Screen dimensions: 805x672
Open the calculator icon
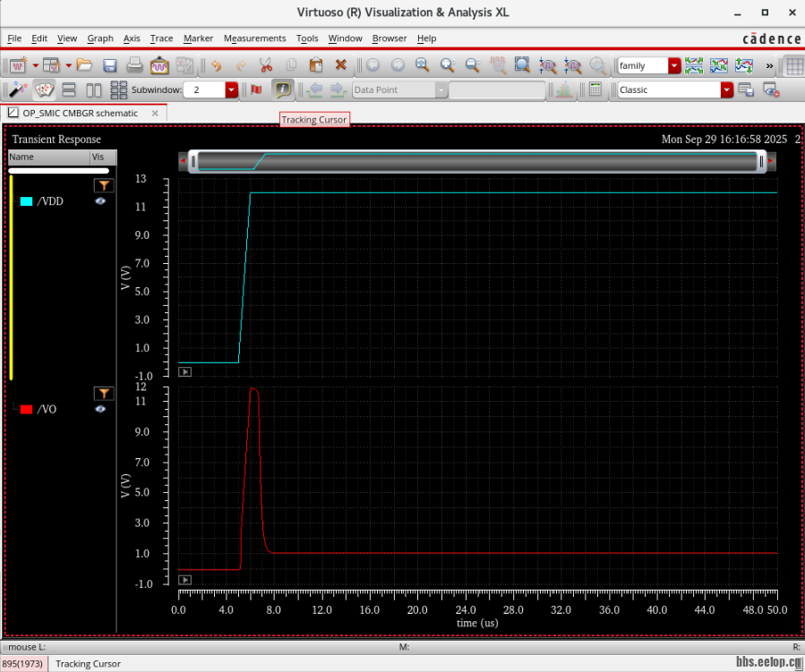click(595, 89)
